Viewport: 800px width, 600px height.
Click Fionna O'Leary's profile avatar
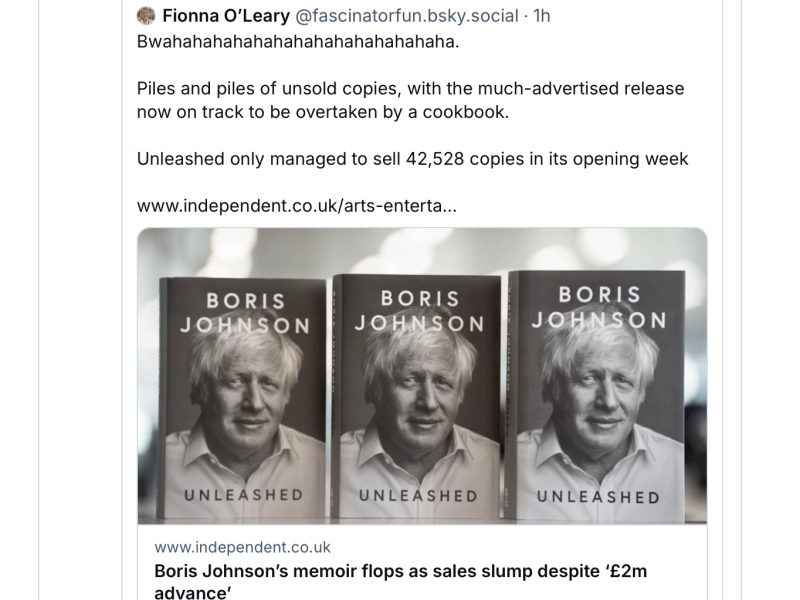(146, 16)
